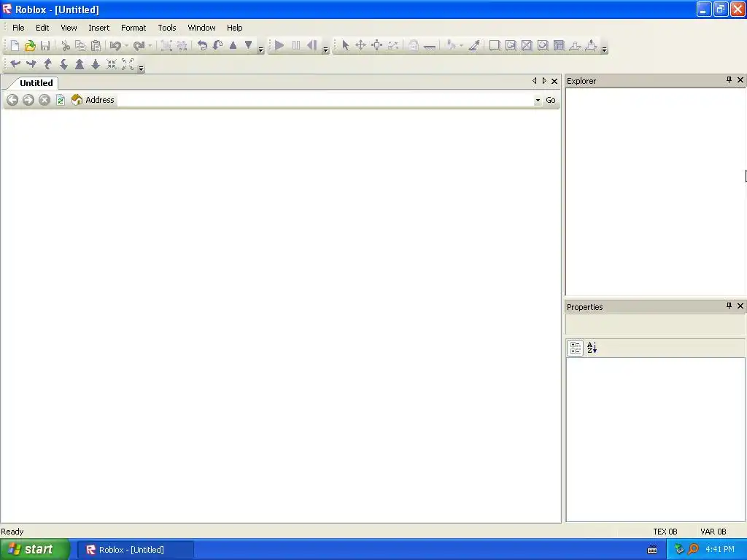
Task: Click the Go button
Action: click(550, 100)
